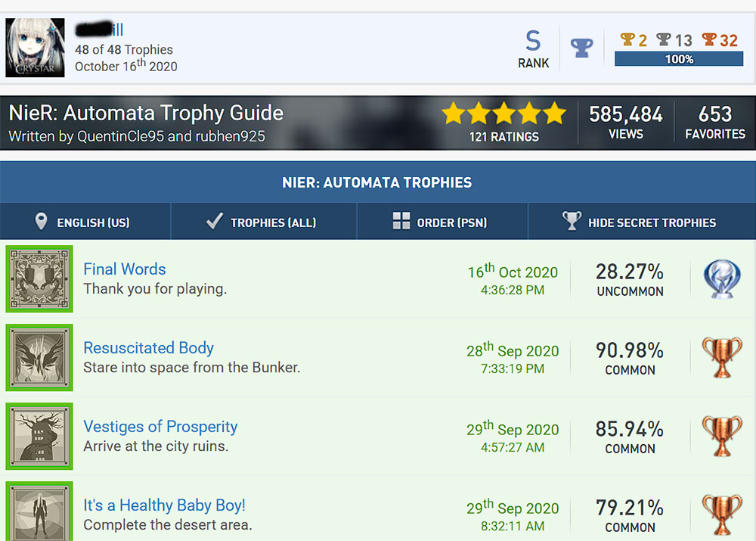Image resolution: width=756 pixels, height=541 pixels.
Task: Click the 100% completion progress bar
Action: pos(679,59)
